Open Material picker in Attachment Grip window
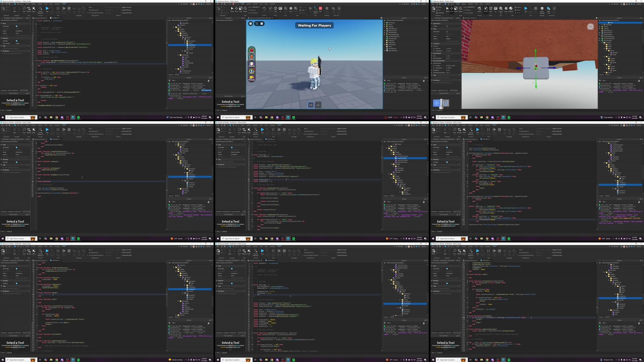 point(511,9)
